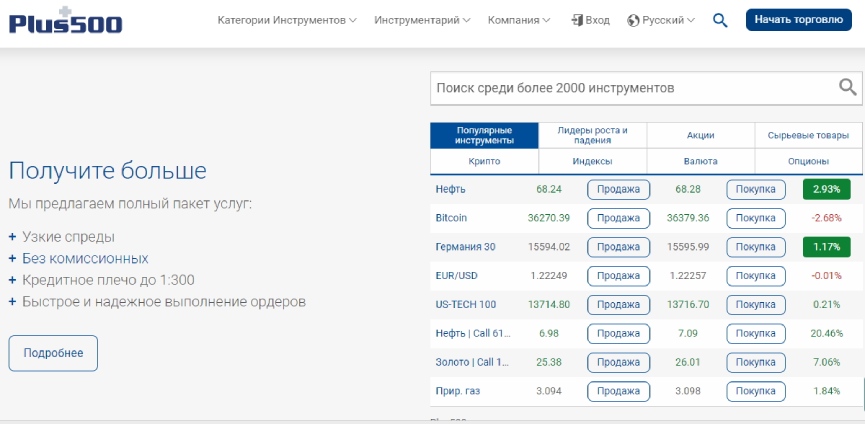The image size is (865, 424).
Task: Click the Подробнее button
Action: click(53, 353)
